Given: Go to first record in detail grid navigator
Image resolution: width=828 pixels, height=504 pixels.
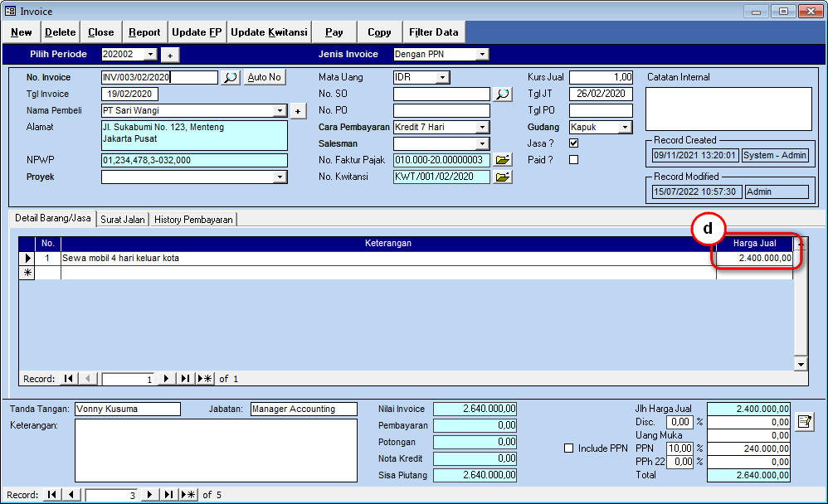Looking at the screenshot, I should [68, 379].
